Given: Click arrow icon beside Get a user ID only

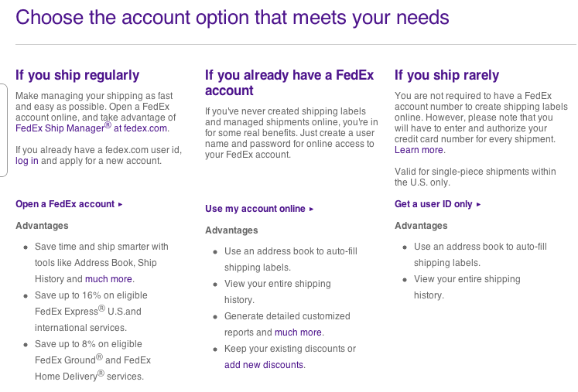Looking at the screenshot, I should click(x=479, y=205).
